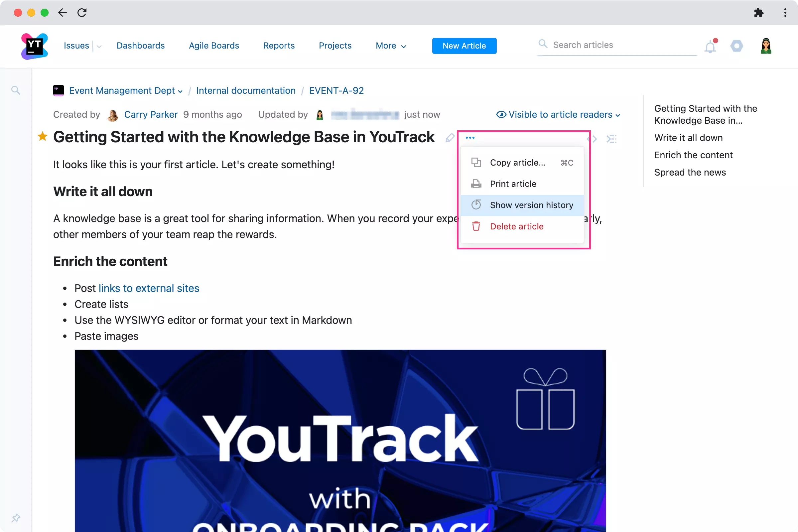Select Delete article from context menu

(x=517, y=226)
